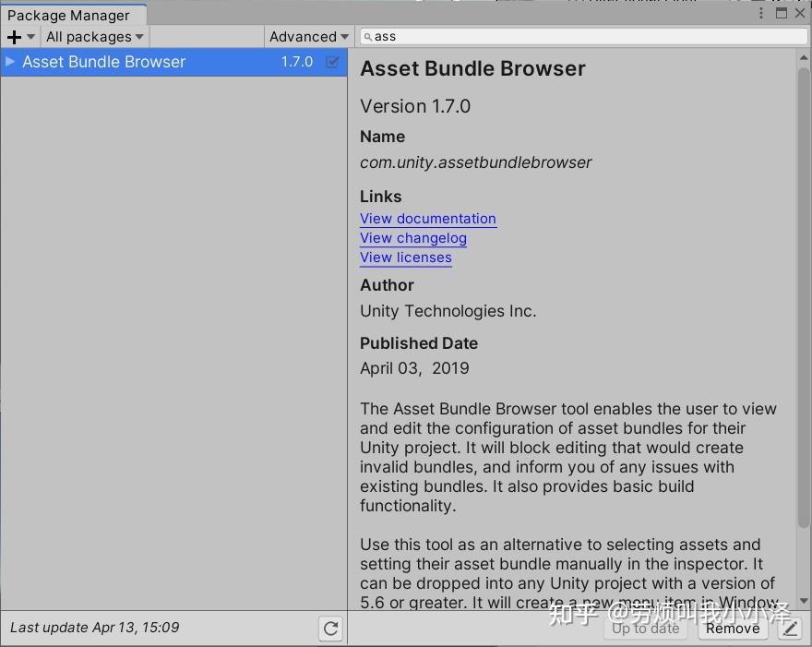
Task: Open the Advanced dropdown menu
Action: point(308,37)
